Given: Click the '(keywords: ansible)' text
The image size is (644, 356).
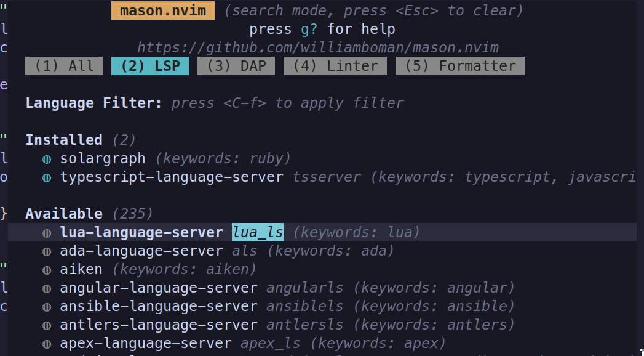Looking at the screenshot, I should [434, 307].
